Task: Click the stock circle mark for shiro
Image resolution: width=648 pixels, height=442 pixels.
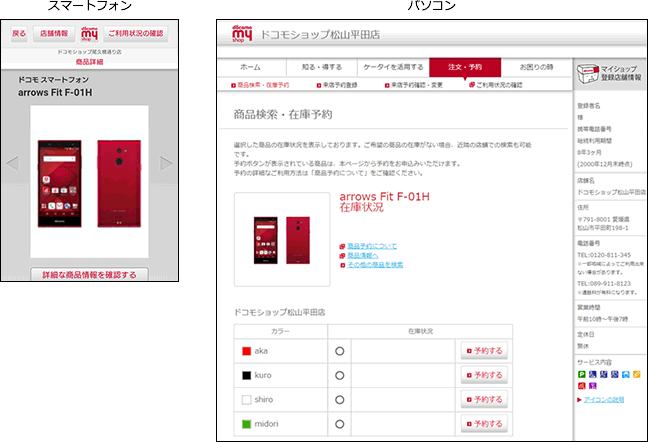Action: pos(340,400)
